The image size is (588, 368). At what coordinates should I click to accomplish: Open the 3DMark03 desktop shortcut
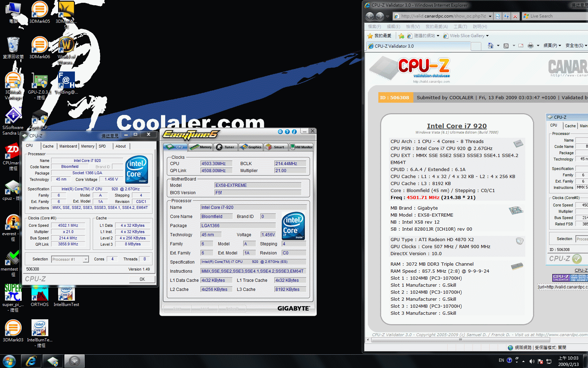[13, 331]
